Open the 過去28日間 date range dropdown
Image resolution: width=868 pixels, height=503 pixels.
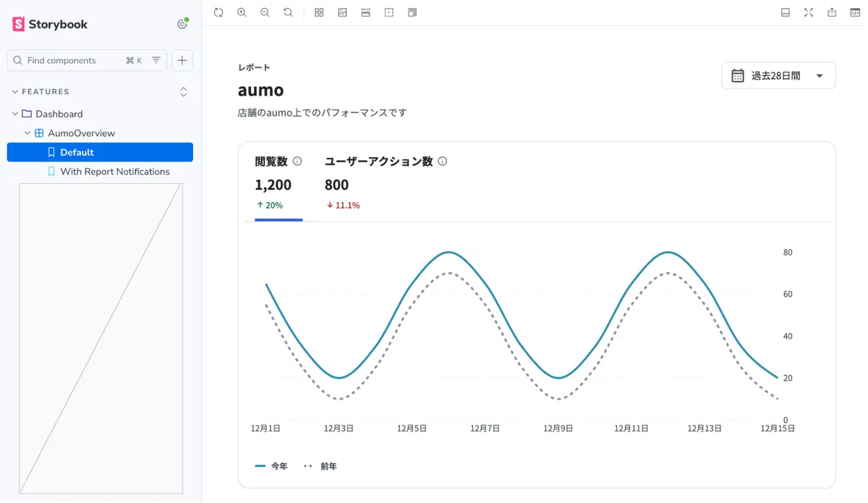778,75
